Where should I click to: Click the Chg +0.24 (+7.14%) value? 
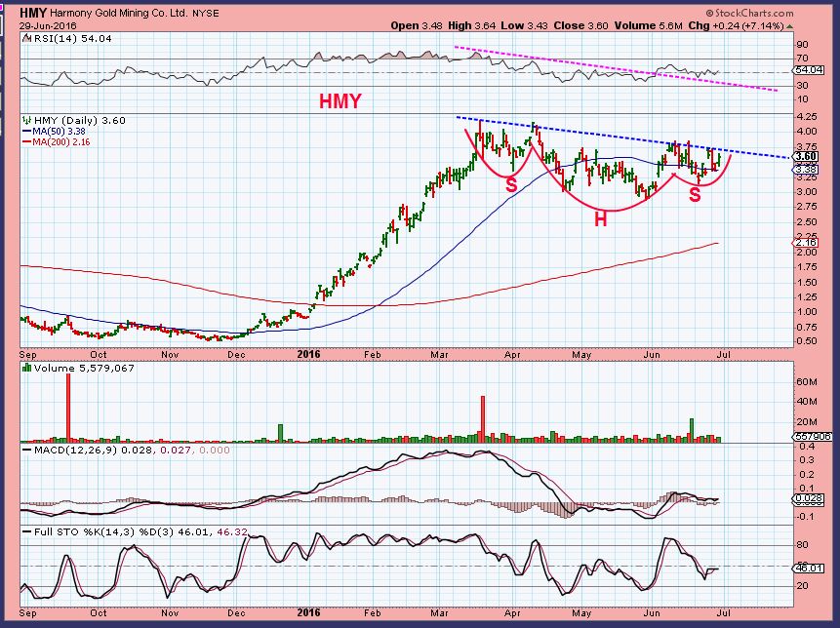736,25
